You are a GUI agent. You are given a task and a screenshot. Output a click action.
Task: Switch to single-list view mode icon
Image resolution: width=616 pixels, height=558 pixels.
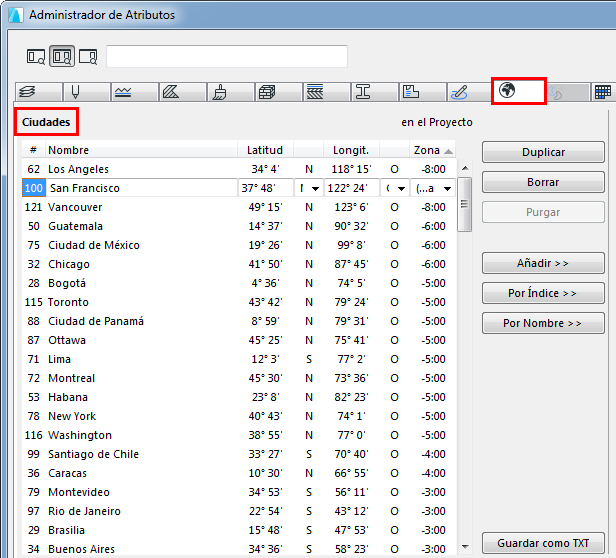coord(36,57)
